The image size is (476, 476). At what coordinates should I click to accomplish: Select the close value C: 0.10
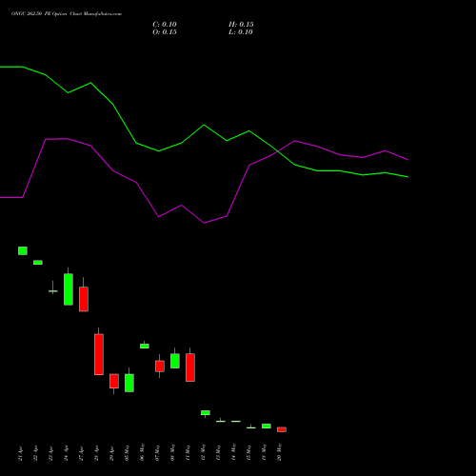(165, 25)
